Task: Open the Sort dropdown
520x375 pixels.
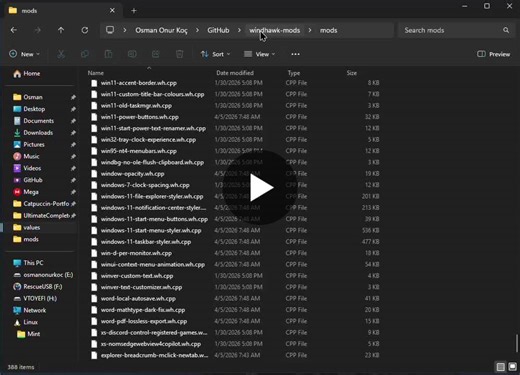Action: (x=215, y=54)
